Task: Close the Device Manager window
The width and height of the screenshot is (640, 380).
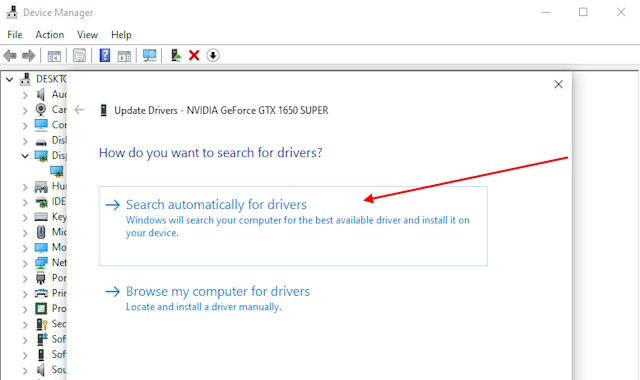Action: (x=621, y=12)
